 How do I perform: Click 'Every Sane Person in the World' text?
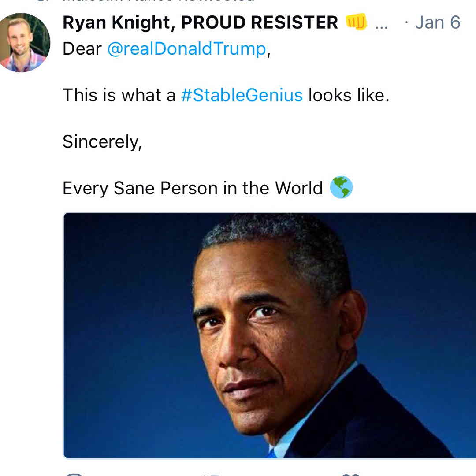[193, 188]
